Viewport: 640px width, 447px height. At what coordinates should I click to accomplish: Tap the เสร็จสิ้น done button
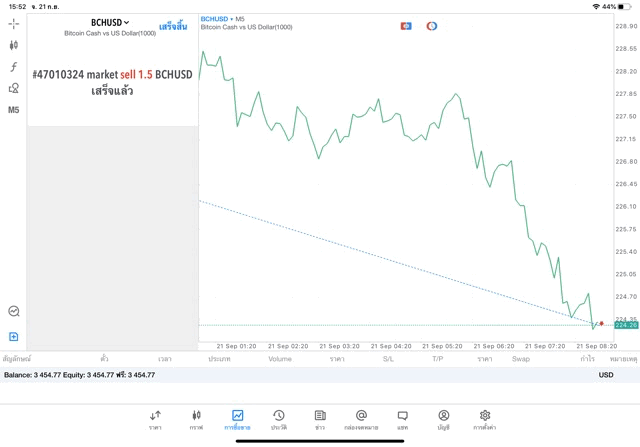point(173,26)
